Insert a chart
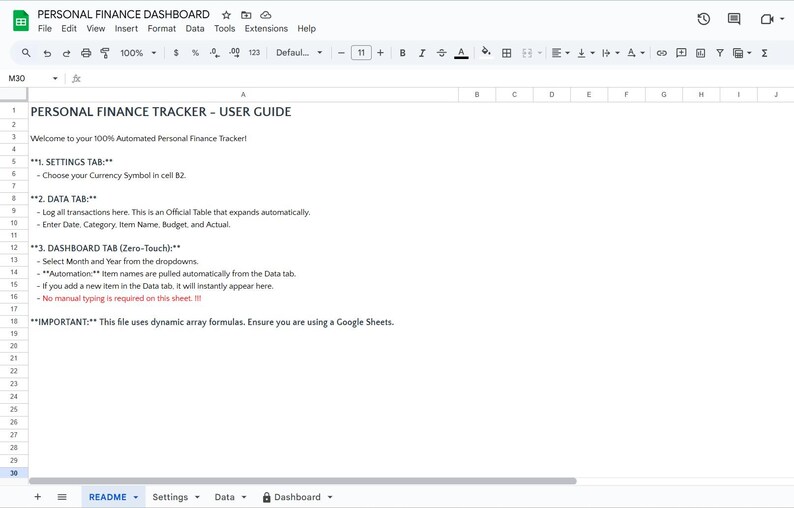Image resolution: width=794 pixels, height=508 pixels. pyautogui.click(x=700, y=53)
